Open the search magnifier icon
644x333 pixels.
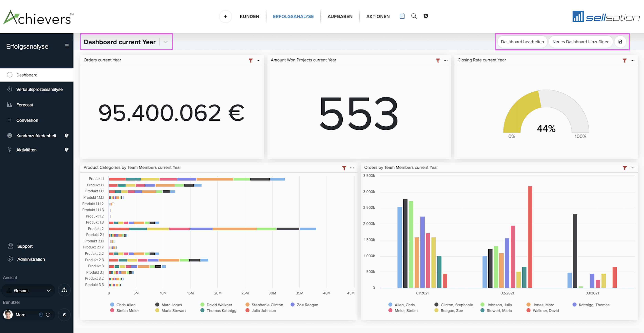(x=414, y=16)
